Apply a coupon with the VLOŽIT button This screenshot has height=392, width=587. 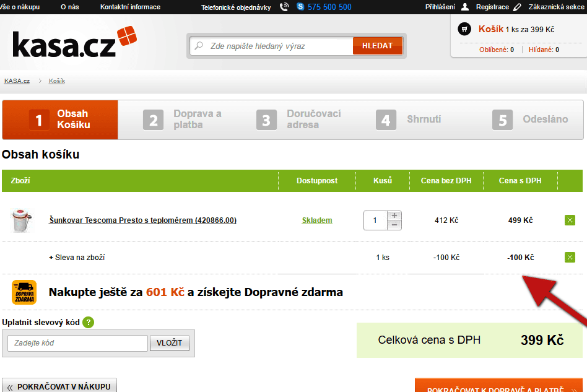[169, 342]
